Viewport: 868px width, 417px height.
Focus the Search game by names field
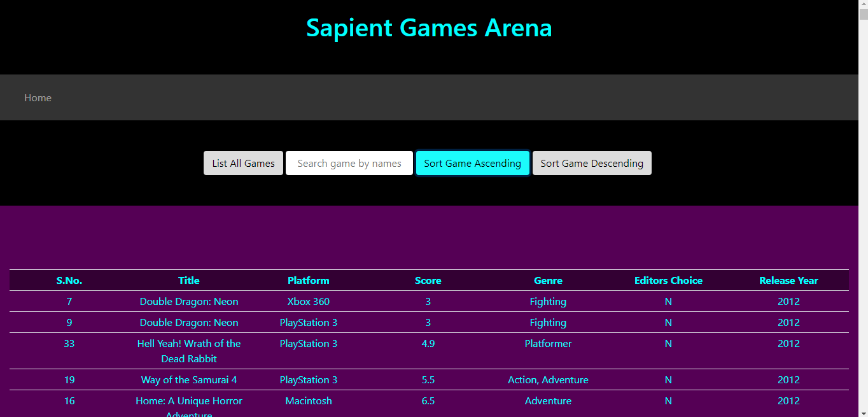tap(349, 163)
